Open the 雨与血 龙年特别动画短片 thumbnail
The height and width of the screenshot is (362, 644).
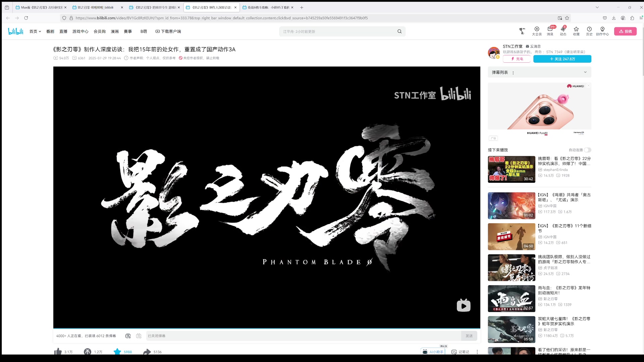(x=512, y=299)
